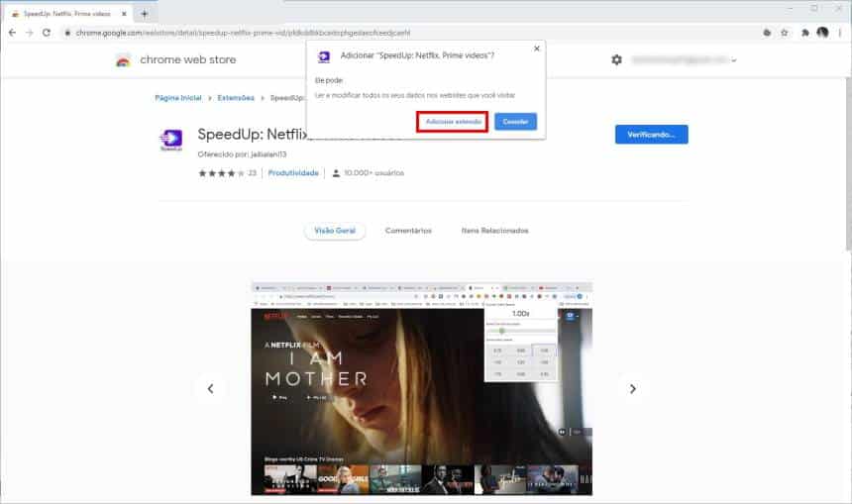Open the Itens Relacionados tab
The width and height of the screenshot is (852, 504).
[495, 231]
